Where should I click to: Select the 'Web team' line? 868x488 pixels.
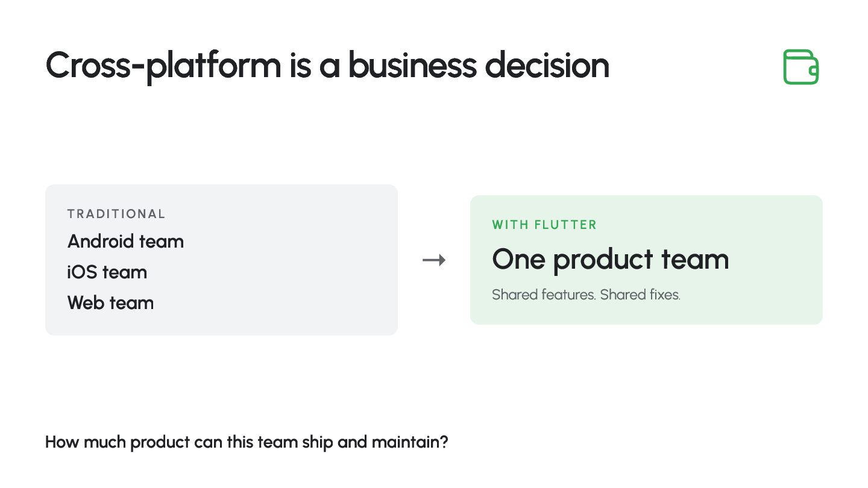(x=110, y=303)
